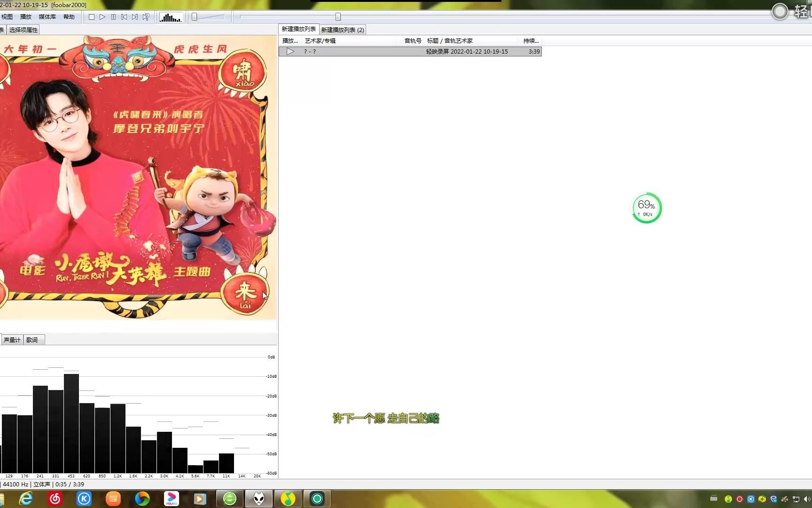
Task: Open the 帮助 menu
Action: 69,17
